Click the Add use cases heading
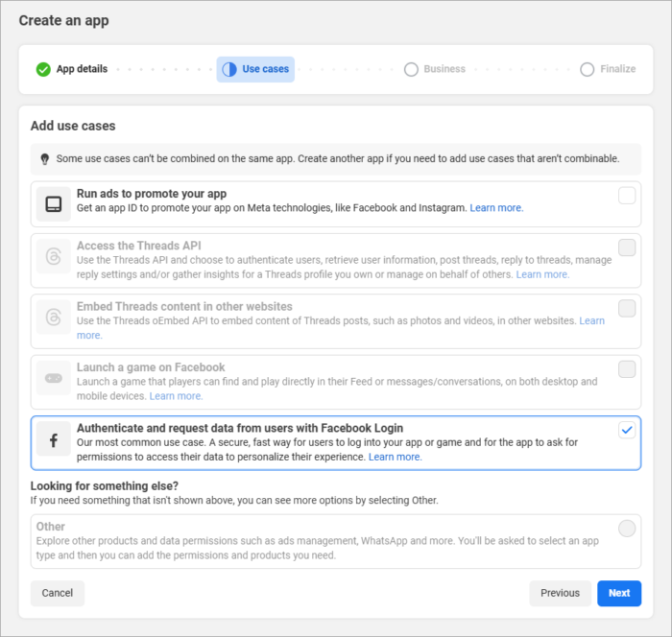 pyautogui.click(x=73, y=126)
